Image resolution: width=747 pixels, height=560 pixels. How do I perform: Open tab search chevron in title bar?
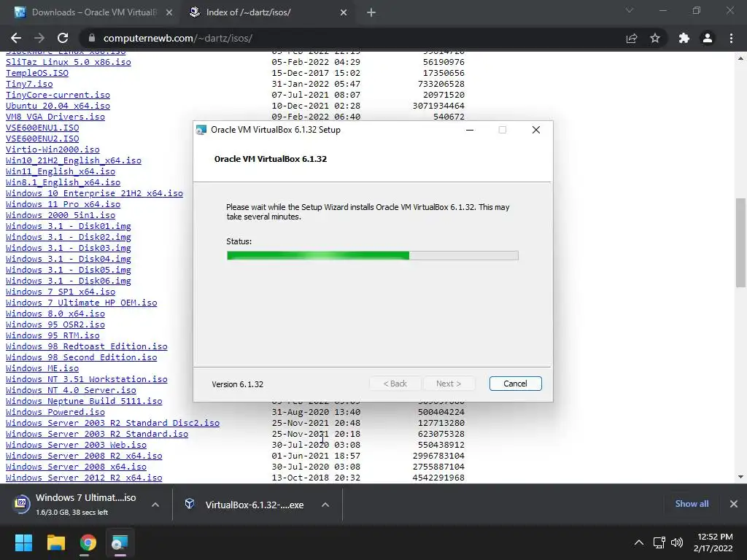pyautogui.click(x=630, y=10)
